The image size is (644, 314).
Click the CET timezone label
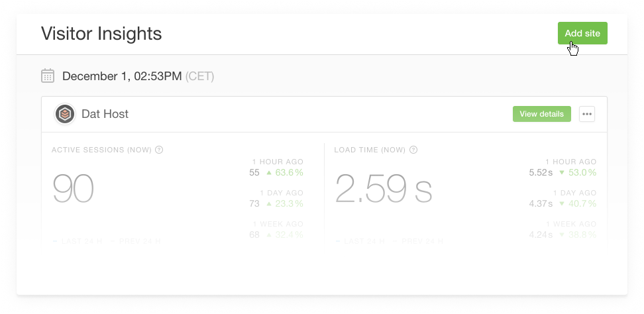click(x=199, y=76)
